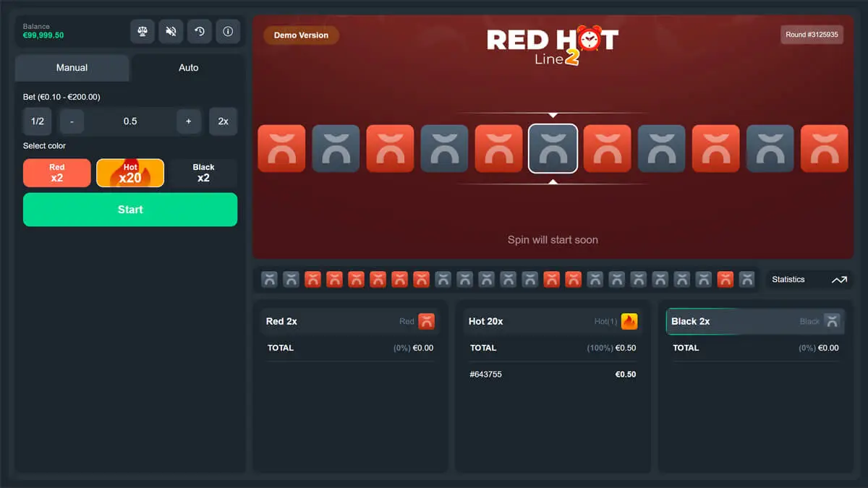Unmute the game sound
The width and height of the screenshot is (868, 488).
click(x=171, y=31)
